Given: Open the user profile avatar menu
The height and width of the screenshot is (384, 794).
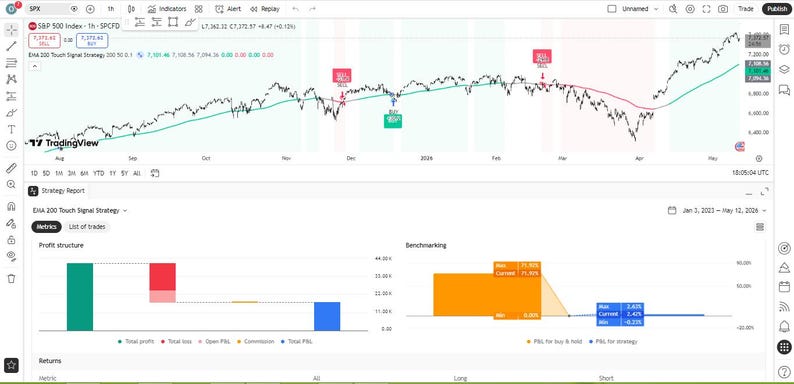Looking at the screenshot, I should (11, 9).
